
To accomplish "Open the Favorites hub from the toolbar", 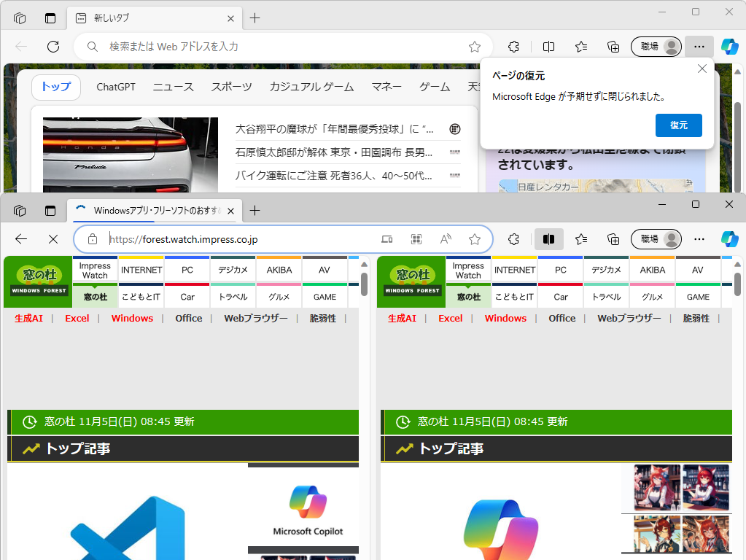I will click(x=581, y=239).
